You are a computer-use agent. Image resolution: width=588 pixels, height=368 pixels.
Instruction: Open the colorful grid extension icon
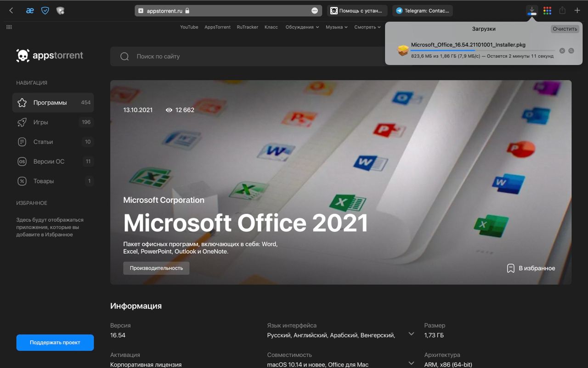tap(547, 11)
